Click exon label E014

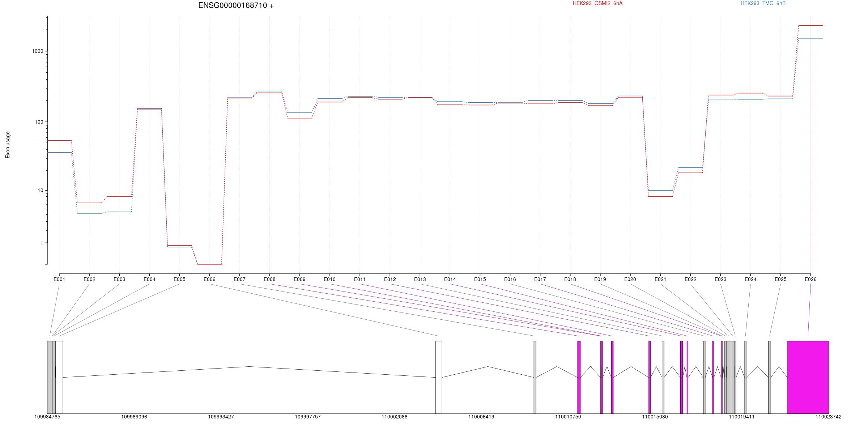pyautogui.click(x=450, y=279)
